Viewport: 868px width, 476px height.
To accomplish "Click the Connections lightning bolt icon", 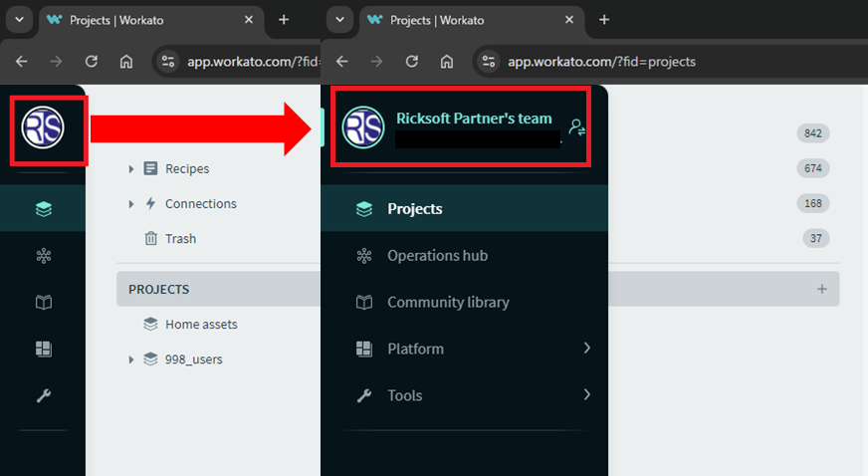I will pyautogui.click(x=150, y=203).
